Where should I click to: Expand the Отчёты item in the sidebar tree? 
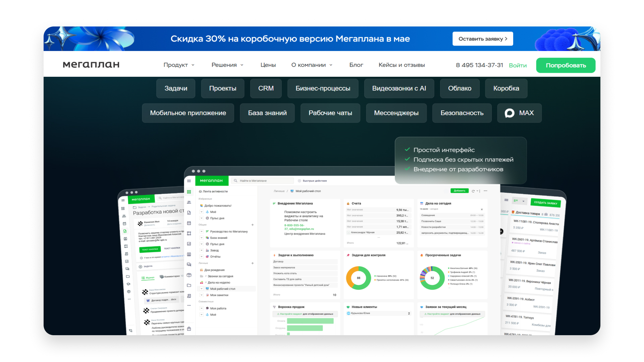(201, 256)
